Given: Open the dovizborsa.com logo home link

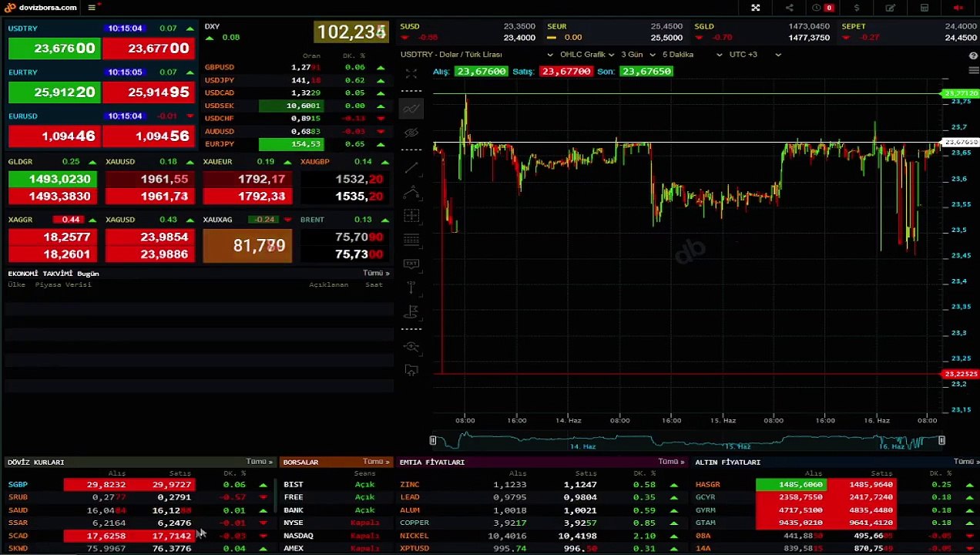Looking at the screenshot, I should [x=41, y=8].
